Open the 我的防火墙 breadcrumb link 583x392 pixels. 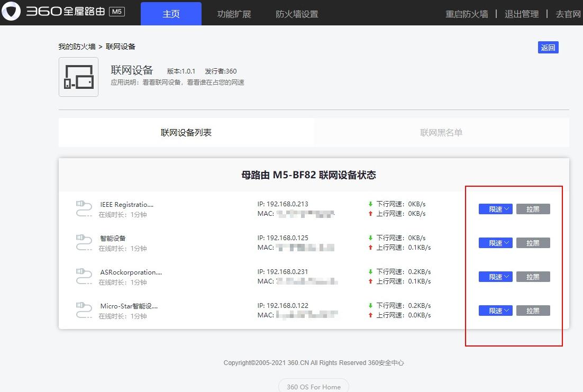[x=73, y=46]
